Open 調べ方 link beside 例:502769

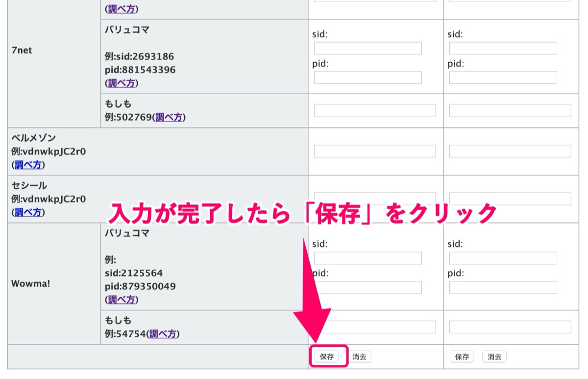[169, 117]
